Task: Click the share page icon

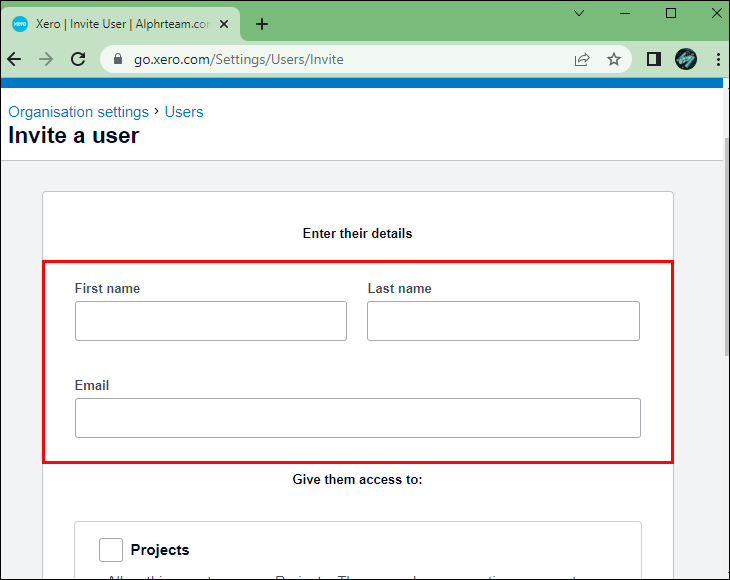Action: 582,59
